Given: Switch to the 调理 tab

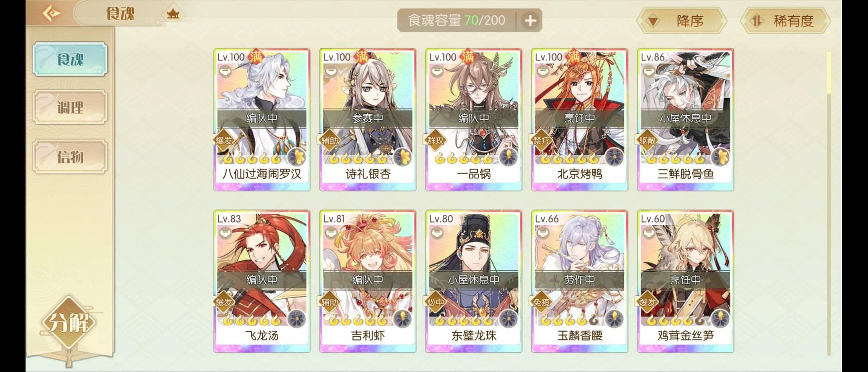Looking at the screenshot, I should [70, 108].
